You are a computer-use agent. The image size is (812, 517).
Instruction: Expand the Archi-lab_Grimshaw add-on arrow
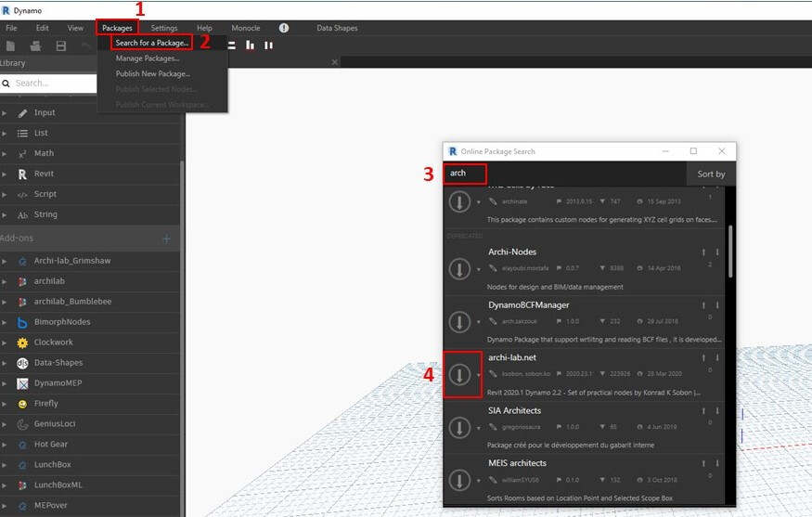click(4, 261)
